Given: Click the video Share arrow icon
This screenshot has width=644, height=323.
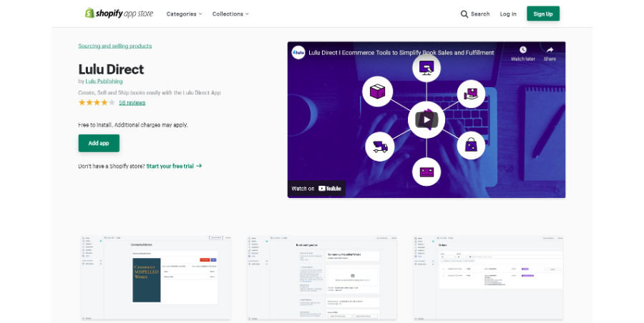Looking at the screenshot, I should click(x=550, y=49).
